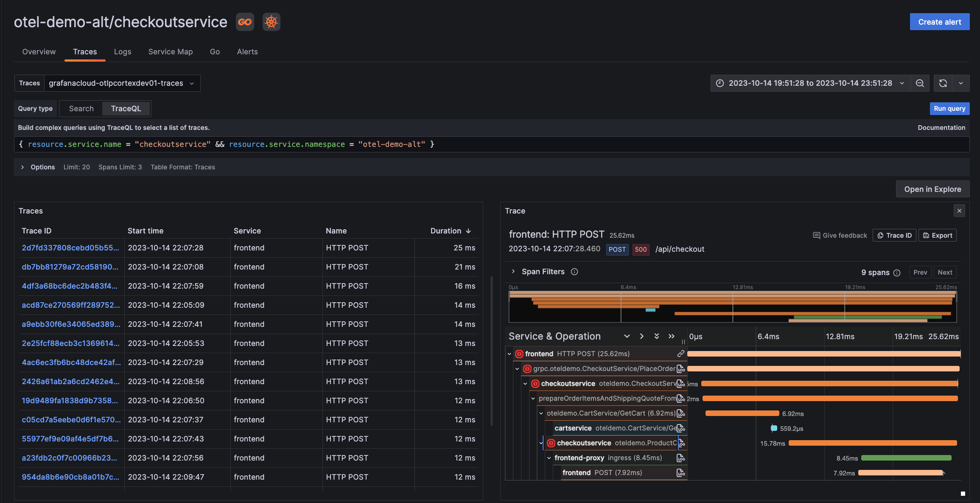Open logs for oteldemo.CartService/GetCart 6.92ms span
980x503 pixels.
tap(680, 413)
